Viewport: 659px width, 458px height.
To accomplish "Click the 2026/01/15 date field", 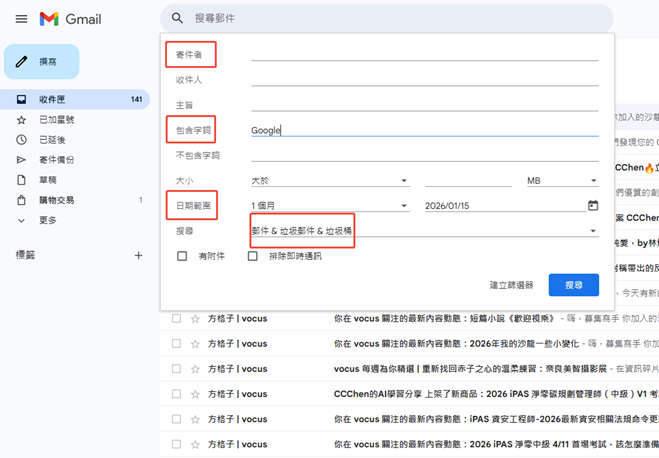I will (506, 206).
